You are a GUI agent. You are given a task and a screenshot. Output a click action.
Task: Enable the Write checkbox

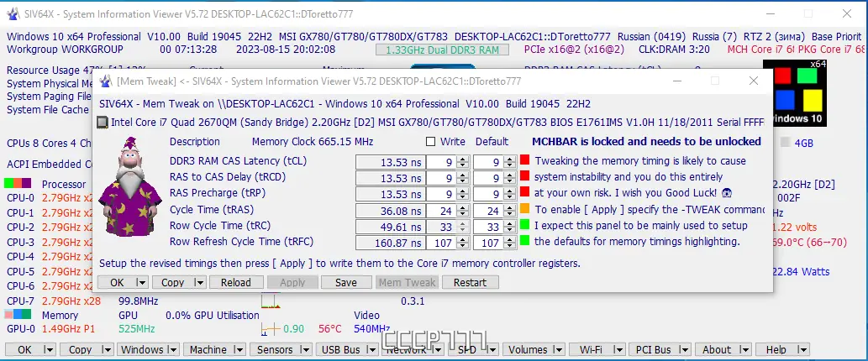[430, 142]
